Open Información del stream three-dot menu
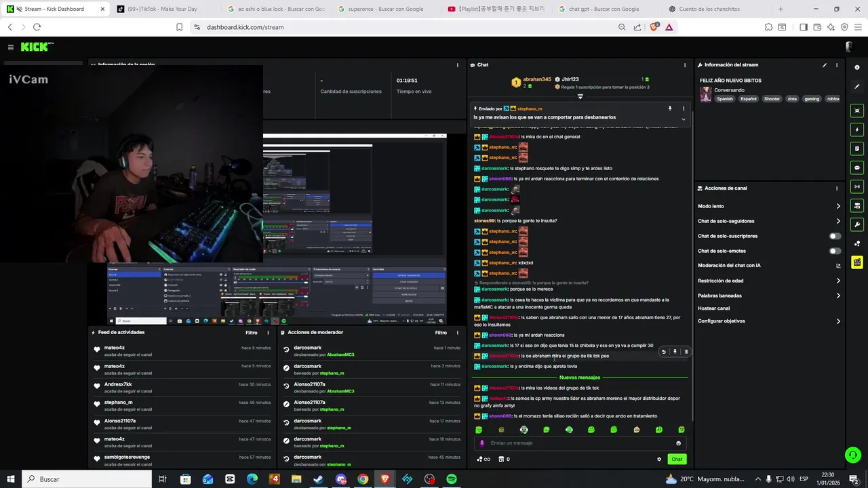 (x=837, y=65)
